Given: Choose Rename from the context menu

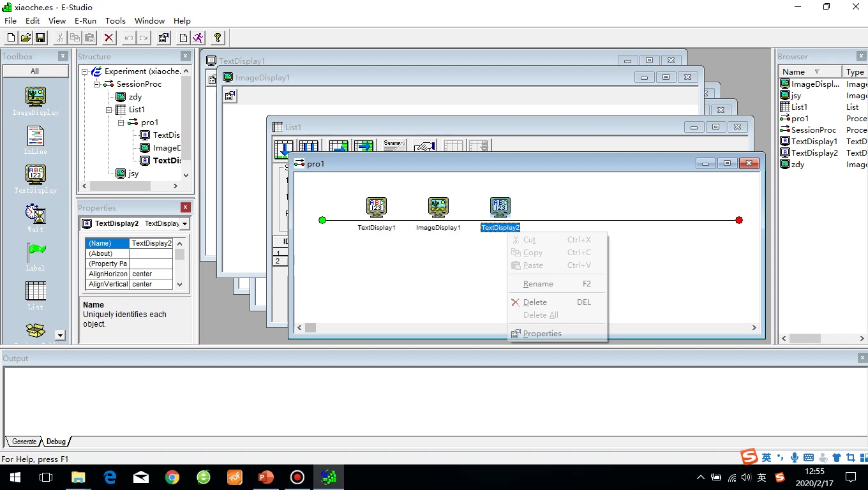Looking at the screenshot, I should click(x=538, y=284).
